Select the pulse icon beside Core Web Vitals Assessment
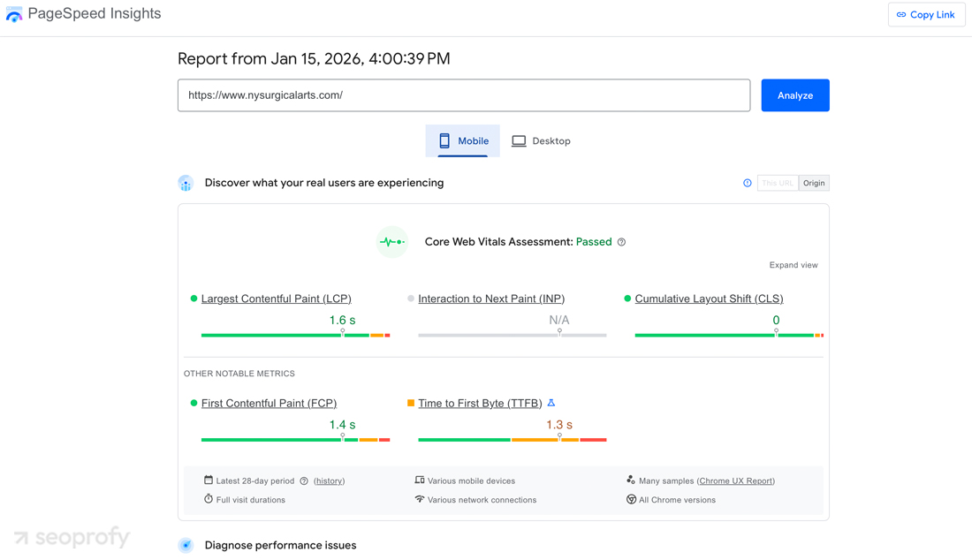 pyautogui.click(x=391, y=241)
